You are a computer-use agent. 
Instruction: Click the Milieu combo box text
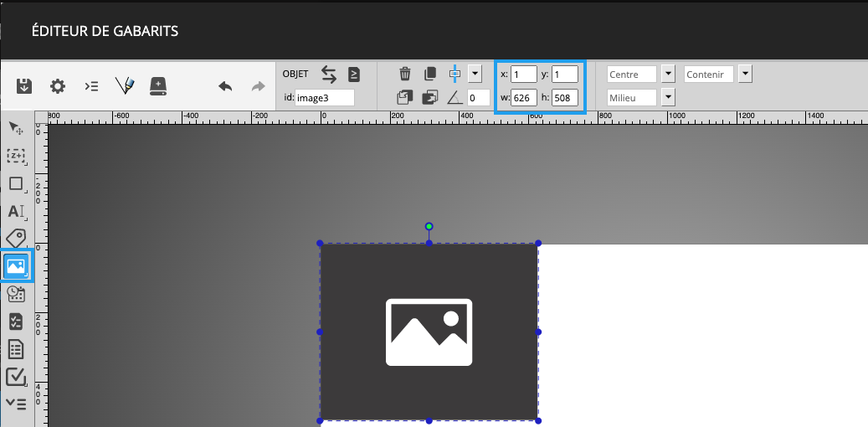(632, 98)
